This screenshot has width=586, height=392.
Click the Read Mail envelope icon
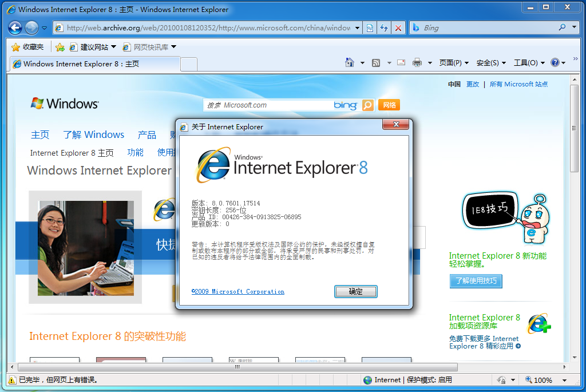(x=401, y=62)
